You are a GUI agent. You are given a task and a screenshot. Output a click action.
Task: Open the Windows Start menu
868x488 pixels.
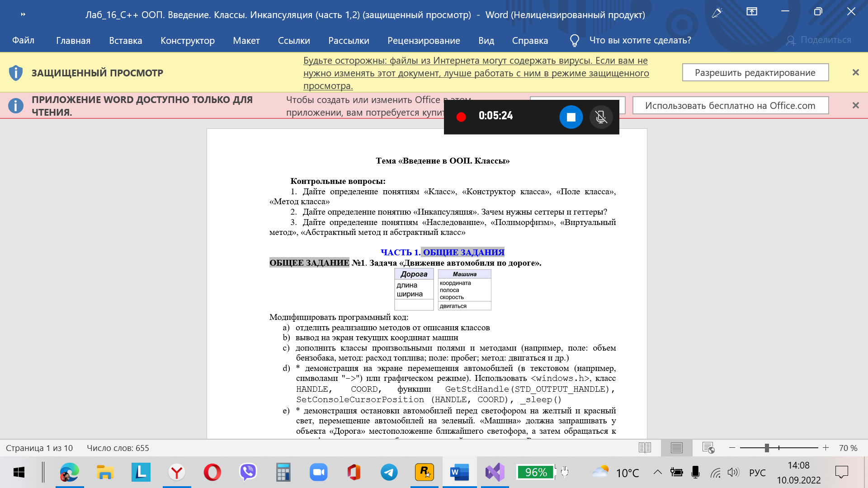coord(19,473)
